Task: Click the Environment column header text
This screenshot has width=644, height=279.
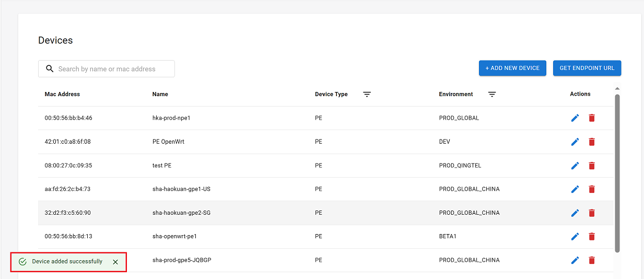Action: click(x=456, y=94)
